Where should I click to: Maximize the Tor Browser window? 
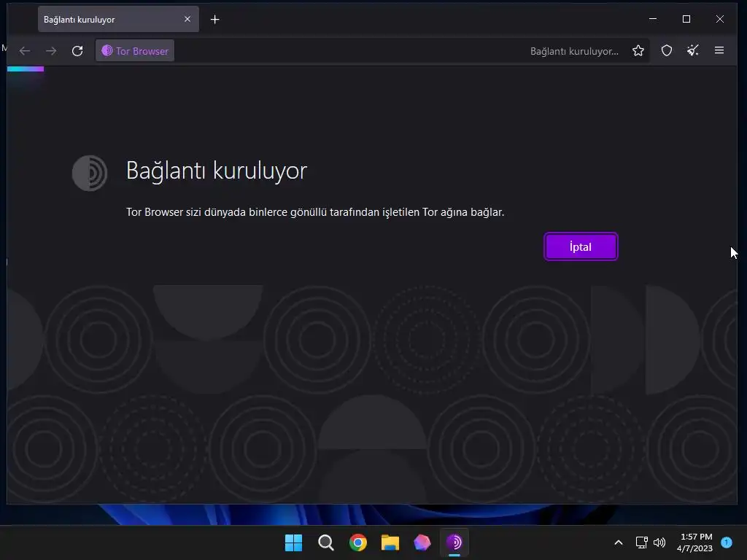[x=686, y=19]
